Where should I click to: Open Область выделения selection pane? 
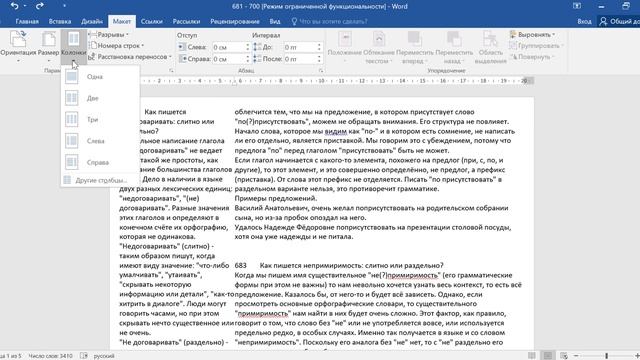491,47
